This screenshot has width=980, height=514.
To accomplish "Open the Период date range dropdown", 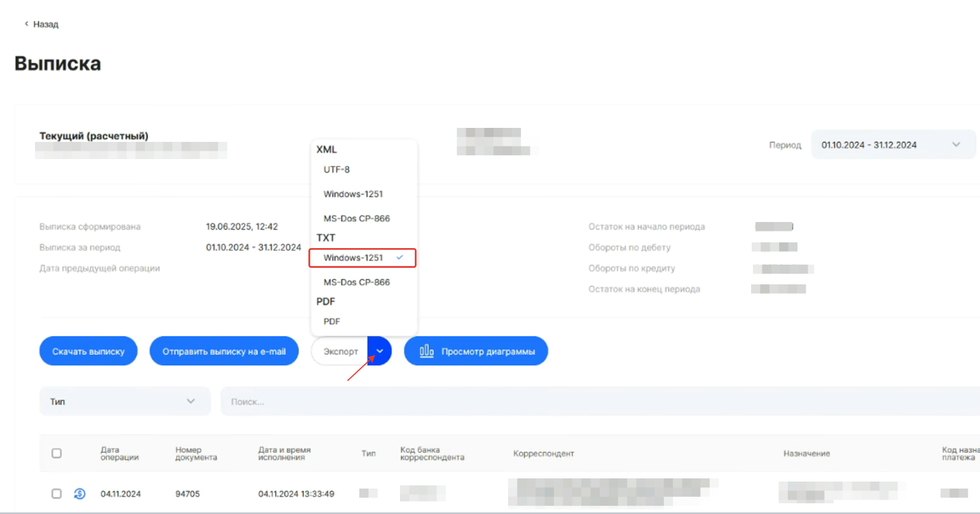I will (893, 145).
